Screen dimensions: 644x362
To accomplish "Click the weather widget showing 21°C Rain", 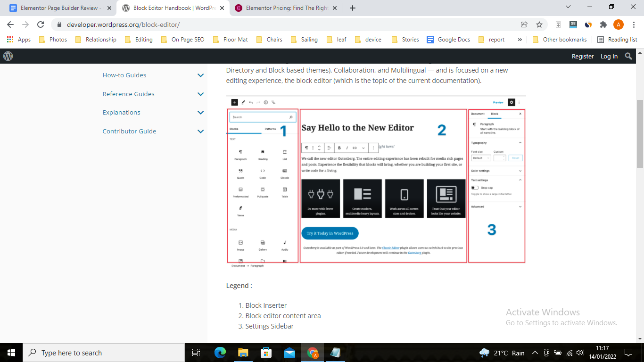I will [x=502, y=353].
